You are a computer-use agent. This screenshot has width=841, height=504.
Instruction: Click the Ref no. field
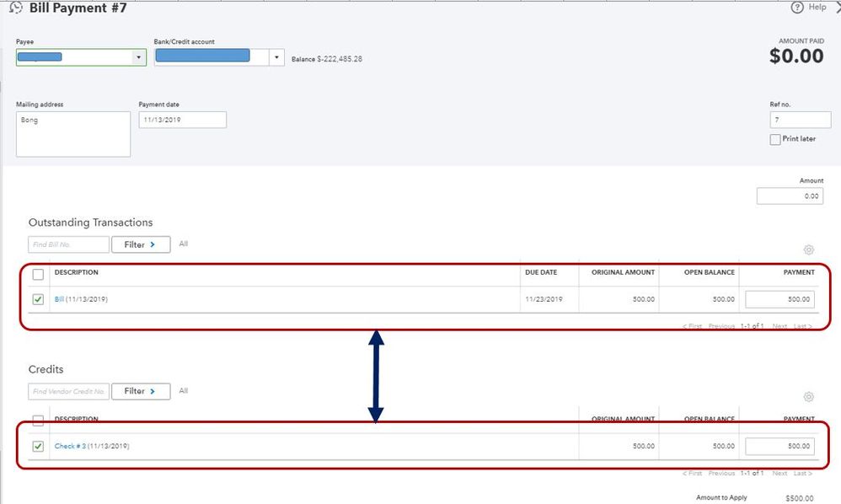tap(801, 120)
